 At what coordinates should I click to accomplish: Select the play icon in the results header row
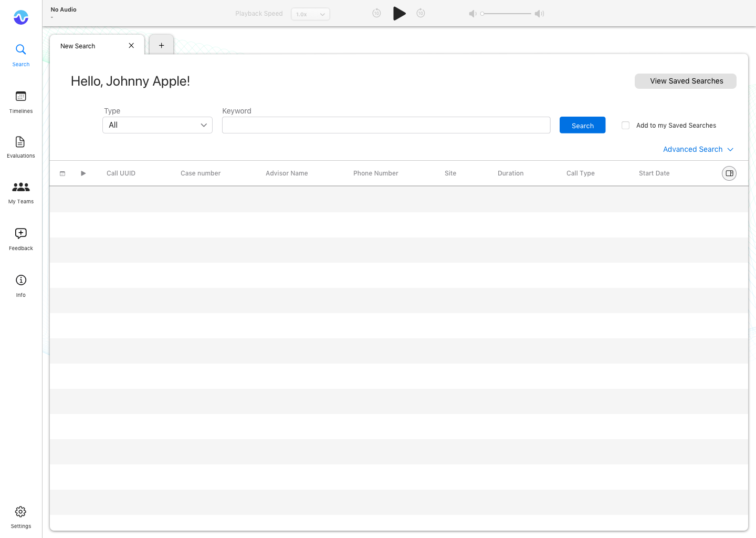pyautogui.click(x=83, y=173)
